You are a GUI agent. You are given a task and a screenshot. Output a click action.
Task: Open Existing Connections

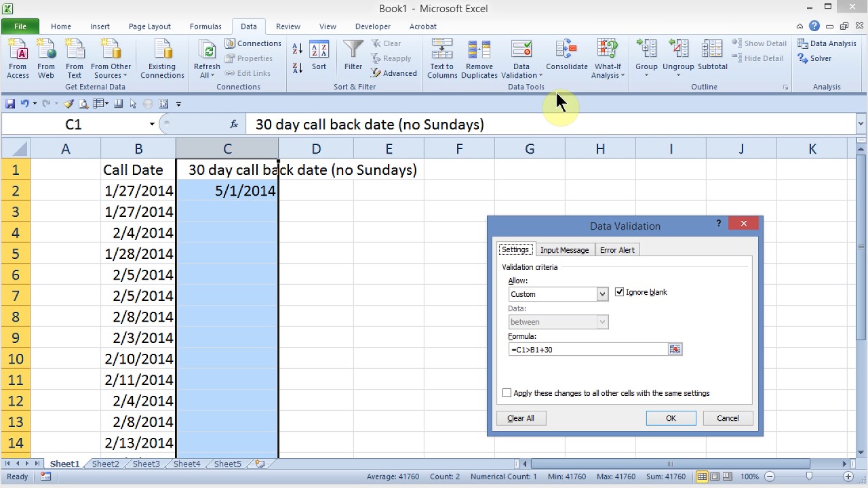coord(162,59)
